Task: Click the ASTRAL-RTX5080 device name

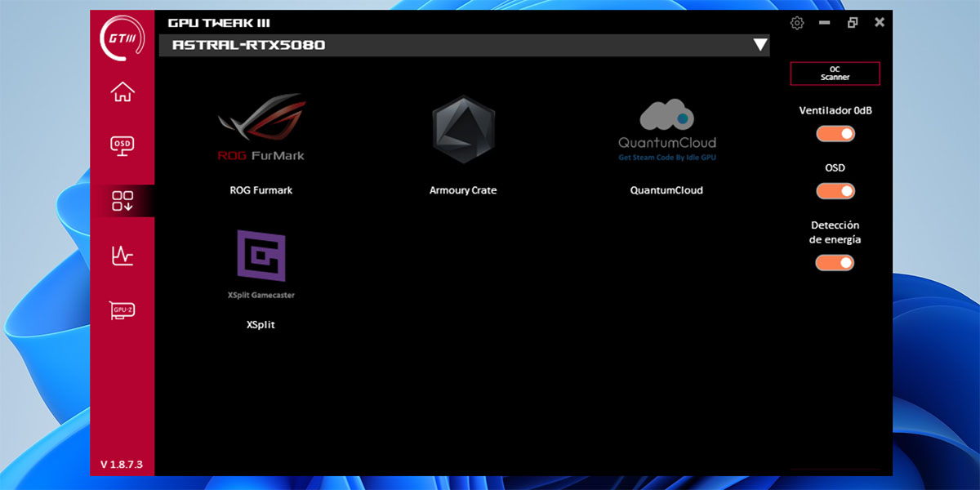Action: (249, 45)
